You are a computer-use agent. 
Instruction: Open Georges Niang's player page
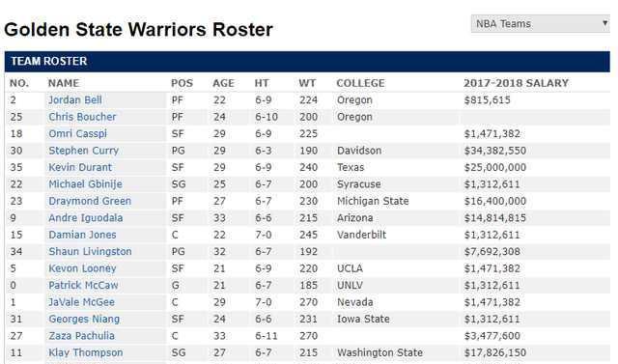(x=84, y=319)
